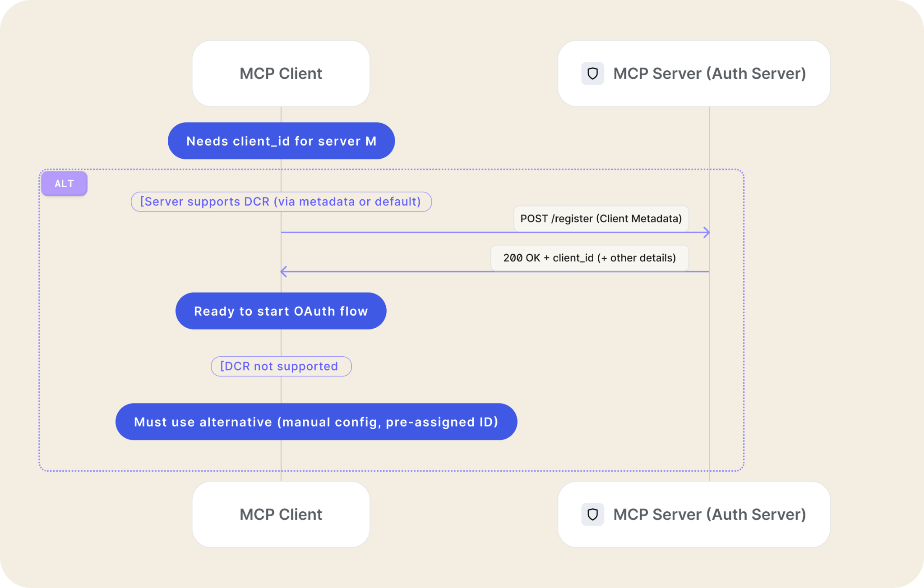Click the 200 OK response arrowhead pointing left
This screenshot has width=924, height=588.
pyautogui.click(x=284, y=271)
